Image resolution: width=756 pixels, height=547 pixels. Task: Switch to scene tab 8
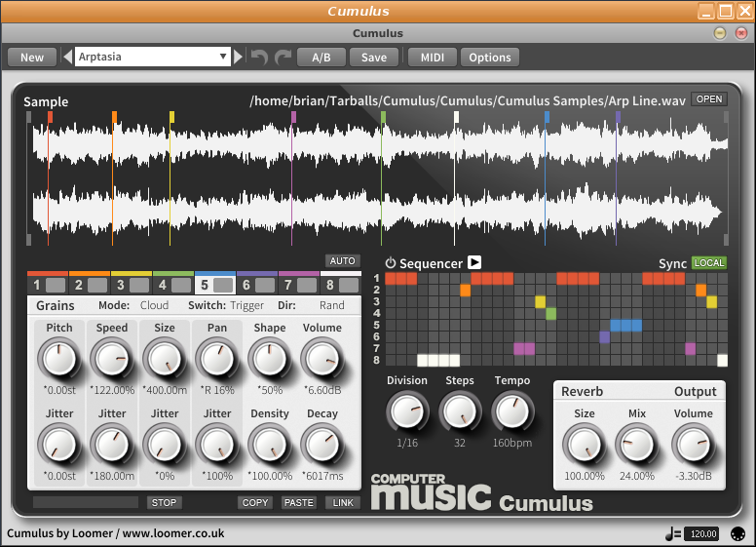coord(341,284)
